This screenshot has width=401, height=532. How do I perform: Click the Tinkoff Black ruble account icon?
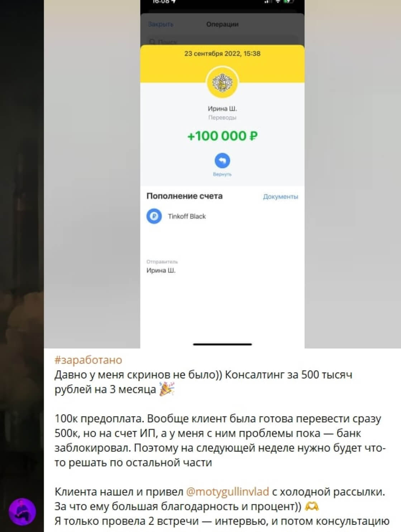click(154, 216)
